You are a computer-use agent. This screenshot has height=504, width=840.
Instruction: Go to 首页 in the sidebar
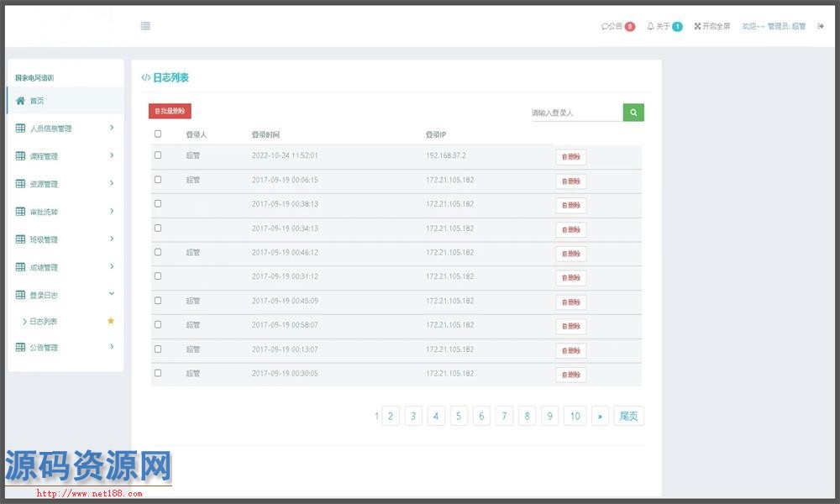(66, 101)
